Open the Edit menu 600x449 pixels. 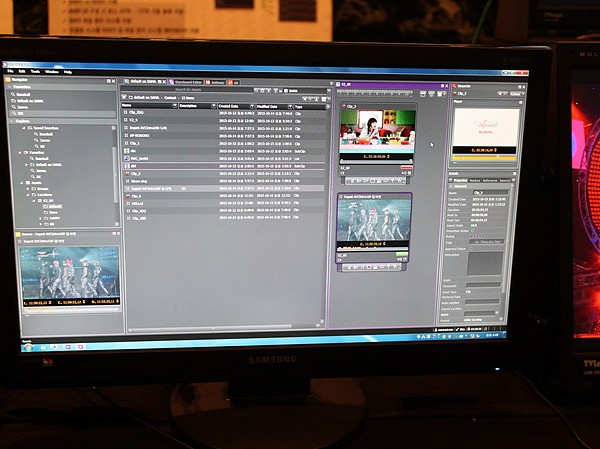pyautogui.click(x=22, y=71)
